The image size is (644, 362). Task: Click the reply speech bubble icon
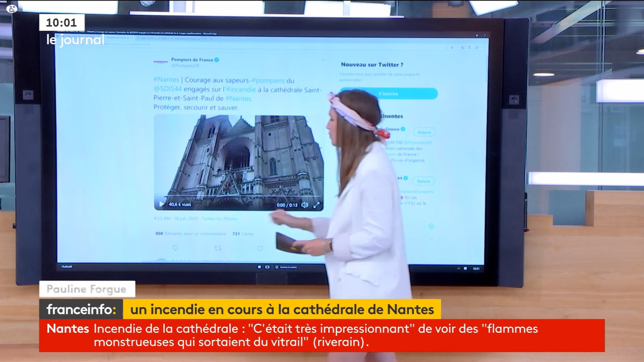(175, 248)
